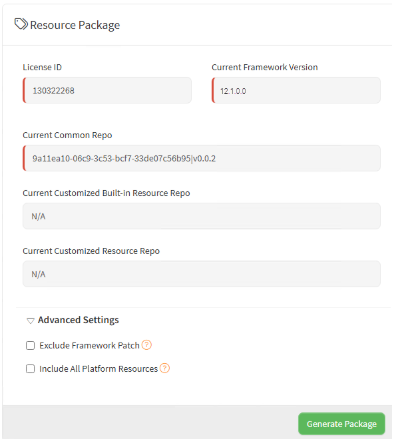
Task: Click the Current Framework Version label
Action: 265,67
